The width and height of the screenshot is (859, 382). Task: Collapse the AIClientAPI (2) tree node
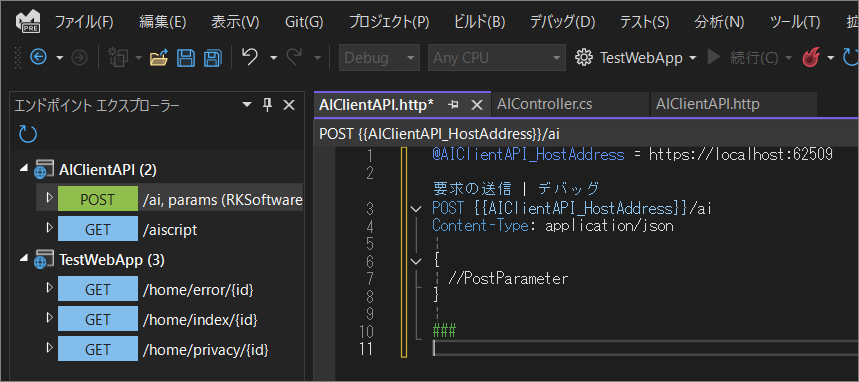(24, 169)
